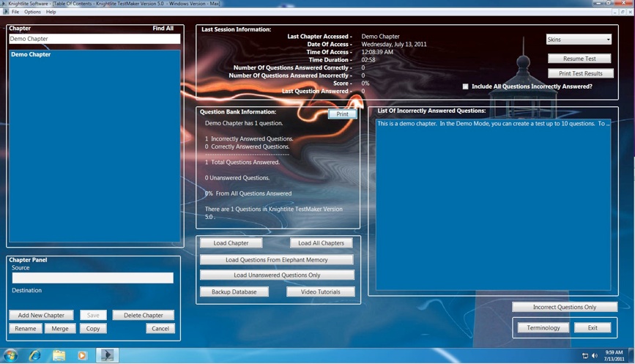
Task: Click the volume speaker tray icon
Action: click(x=595, y=355)
